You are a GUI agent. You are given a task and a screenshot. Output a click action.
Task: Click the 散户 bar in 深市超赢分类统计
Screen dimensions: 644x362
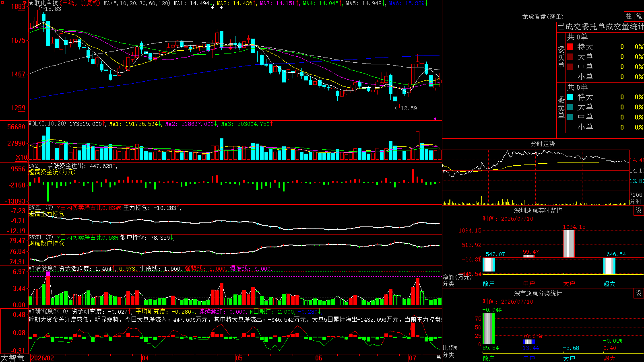[x=489, y=329]
